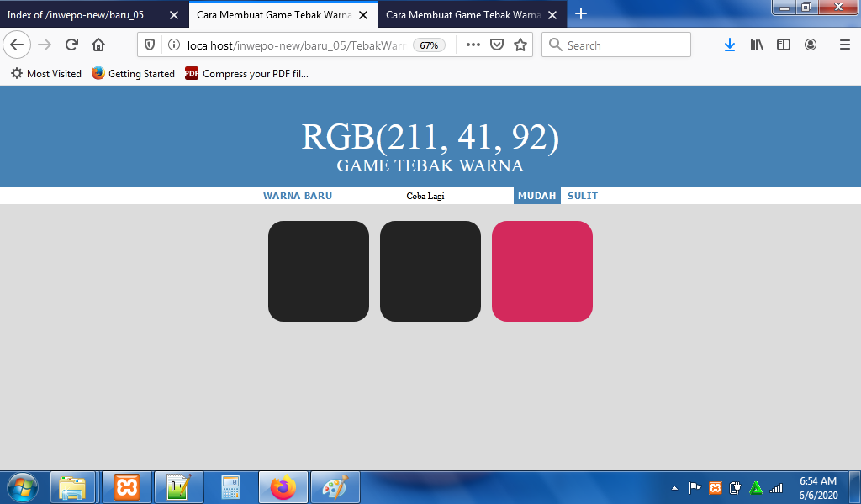The height and width of the screenshot is (504, 861).
Task: Open XAMPP from the taskbar
Action: [127, 487]
